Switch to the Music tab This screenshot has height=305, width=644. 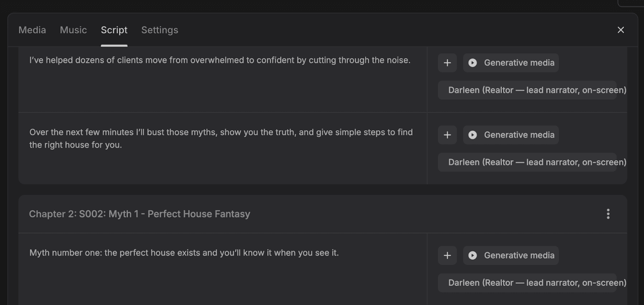(73, 30)
